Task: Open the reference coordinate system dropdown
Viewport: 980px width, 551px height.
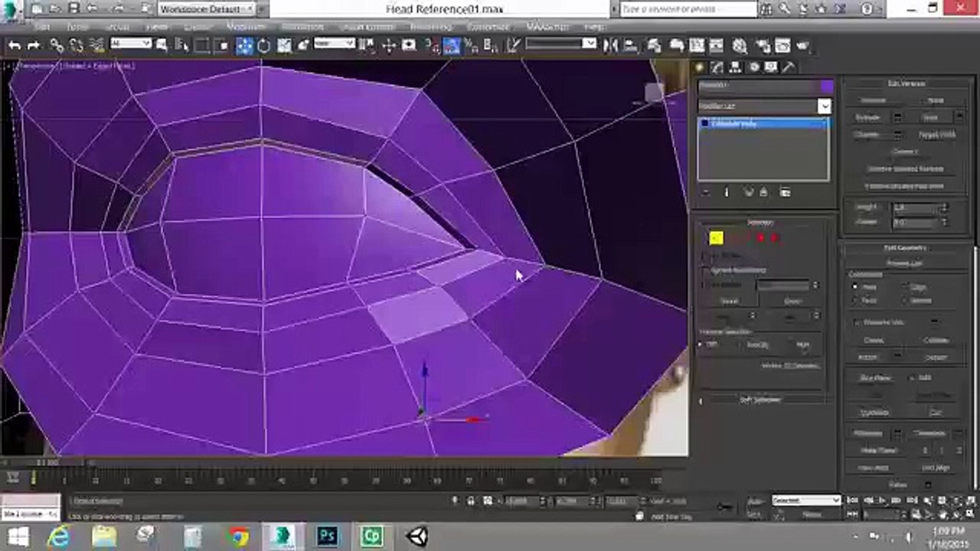Action: click(x=335, y=44)
